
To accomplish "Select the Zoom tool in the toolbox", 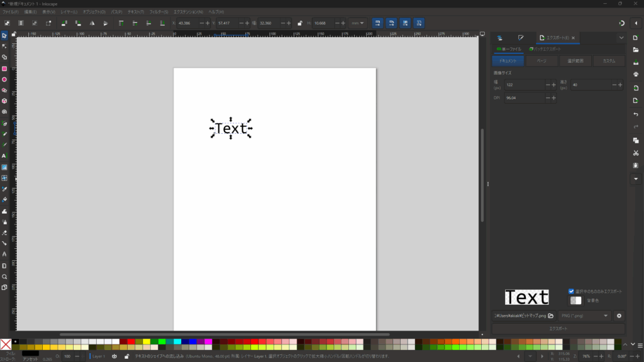I will pos(4,277).
